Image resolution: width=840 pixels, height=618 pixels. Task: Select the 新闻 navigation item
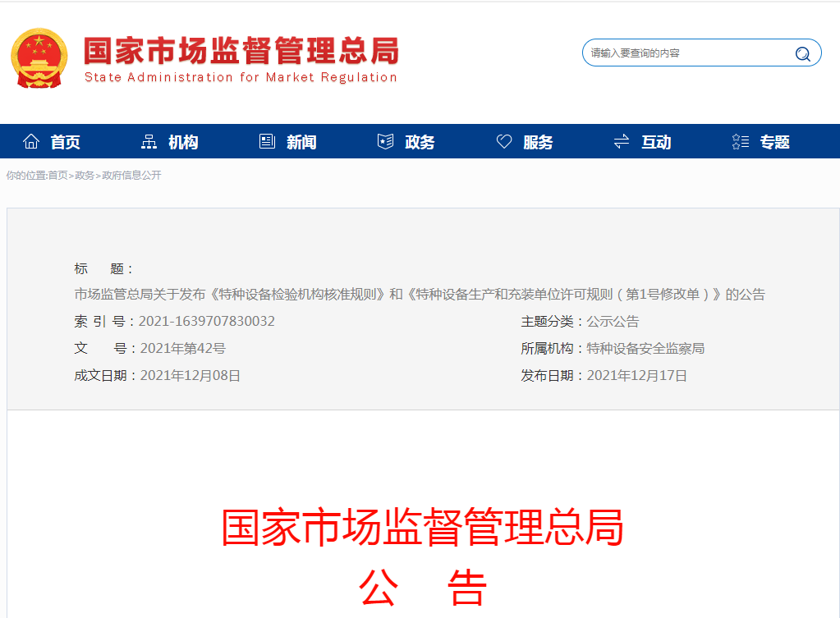(x=301, y=142)
